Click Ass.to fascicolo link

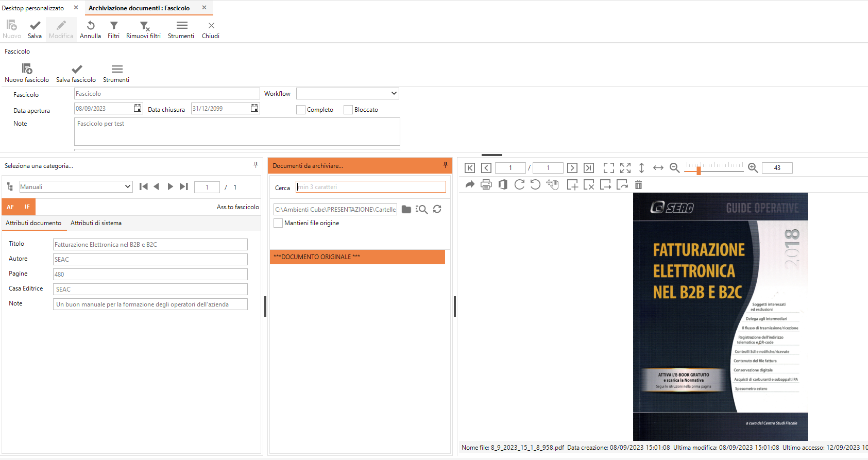(x=238, y=207)
